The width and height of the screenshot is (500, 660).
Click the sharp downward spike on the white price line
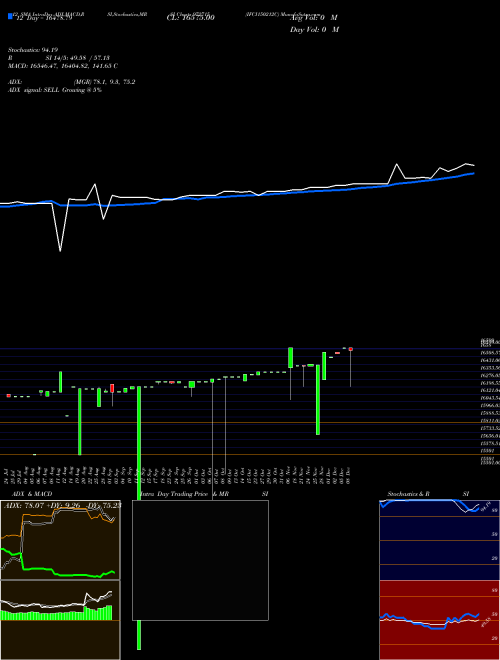pyautogui.click(x=60, y=251)
